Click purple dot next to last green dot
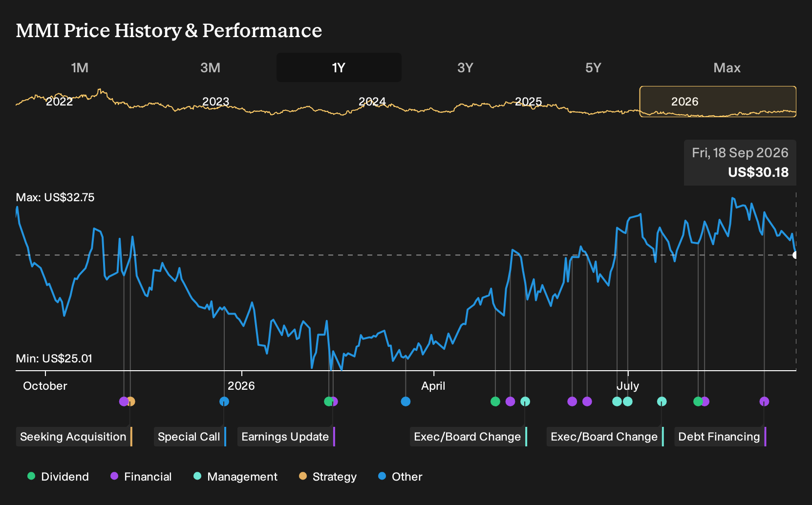Screen dimensions: 812x505 (705, 401)
